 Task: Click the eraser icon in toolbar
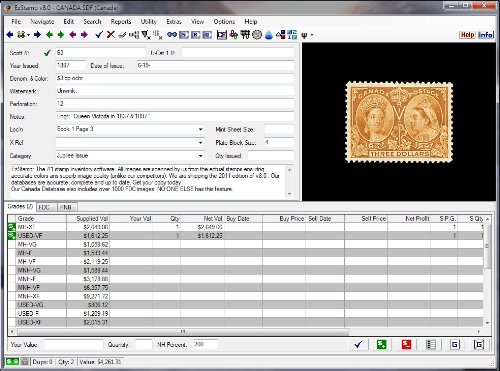click(122, 35)
